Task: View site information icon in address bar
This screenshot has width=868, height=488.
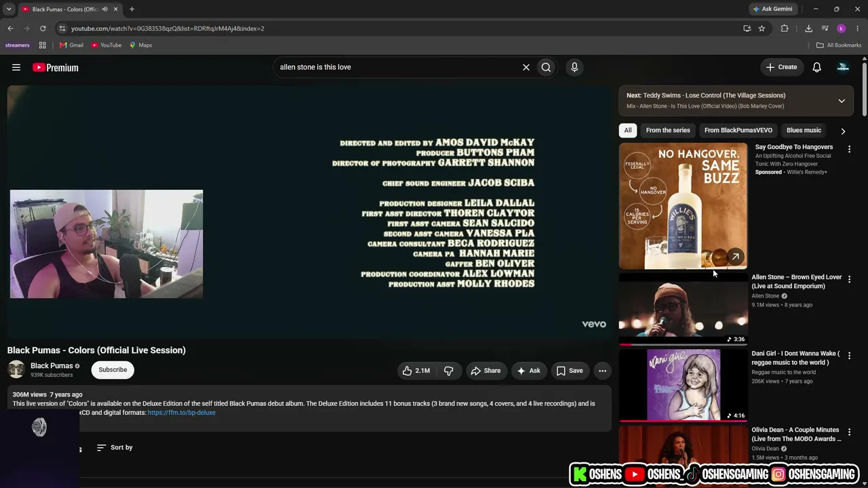Action: pyautogui.click(x=62, y=28)
